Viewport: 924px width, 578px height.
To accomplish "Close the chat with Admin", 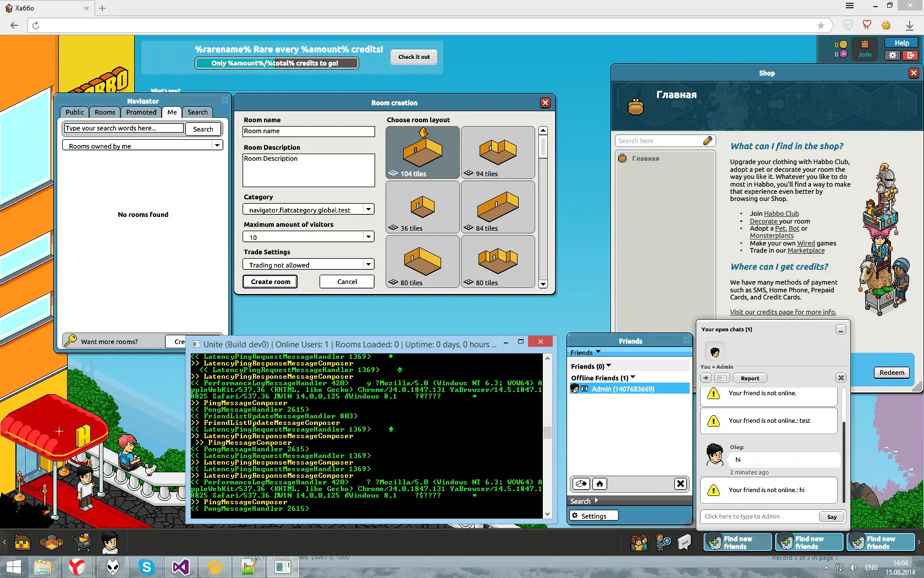I will [x=841, y=378].
